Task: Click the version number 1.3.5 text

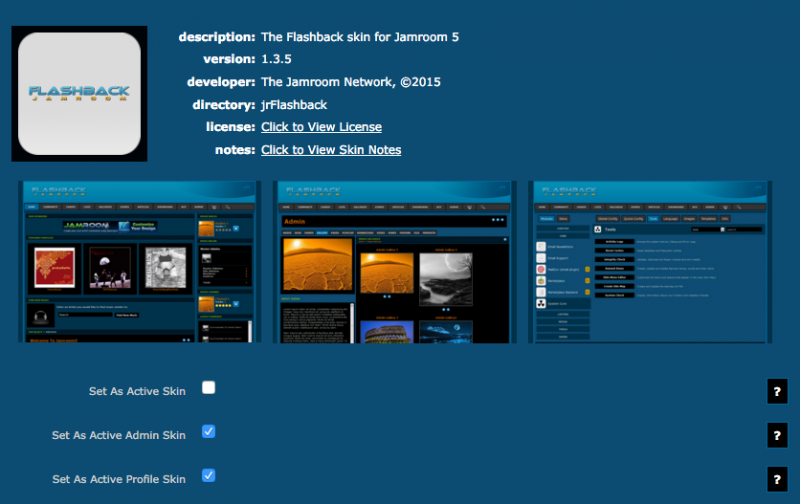Action: pos(277,59)
